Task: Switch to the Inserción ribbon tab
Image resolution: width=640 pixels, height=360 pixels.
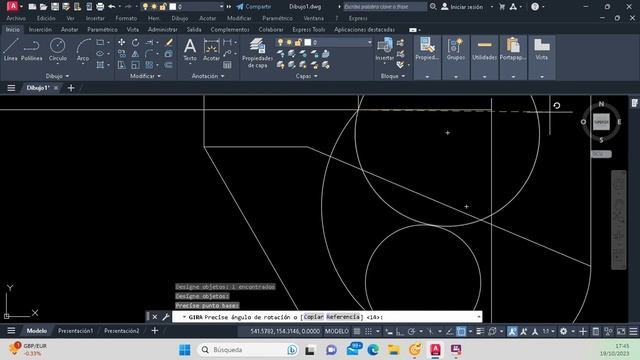Action: tap(40, 29)
